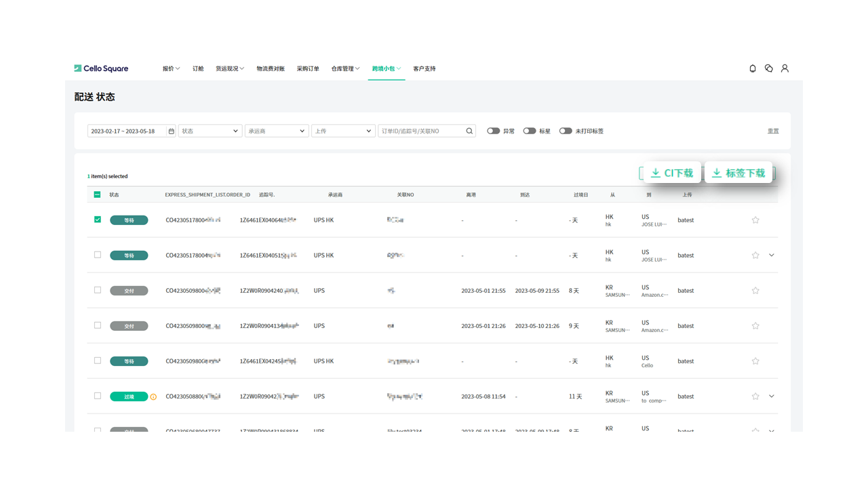
Task: Open the 客户支持 menu item
Action: (425, 68)
